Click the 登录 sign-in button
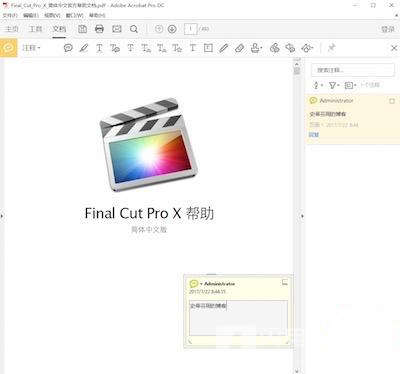 click(388, 29)
